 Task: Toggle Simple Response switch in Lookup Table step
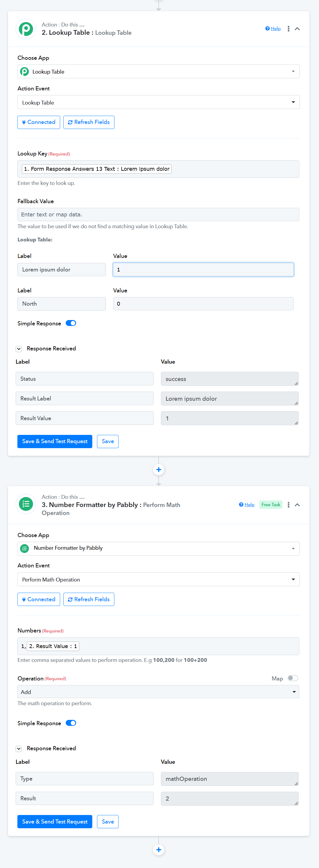pyautogui.click(x=71, y=323)
